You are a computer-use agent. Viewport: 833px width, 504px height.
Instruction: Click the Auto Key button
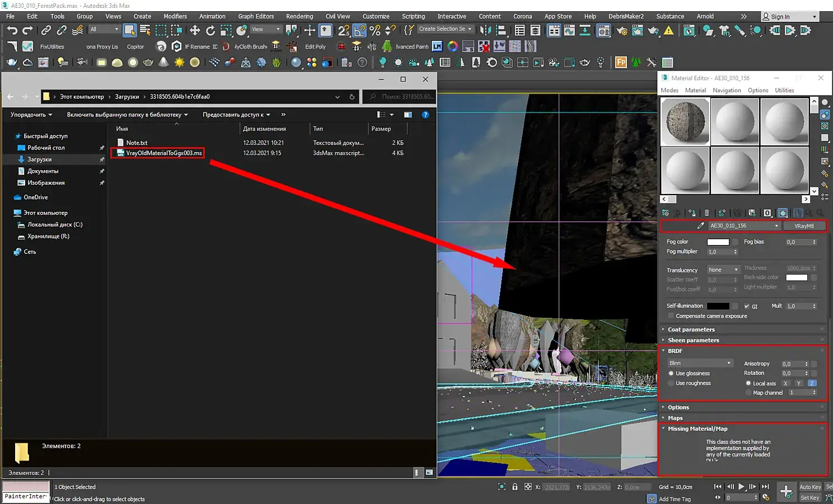coord(809,487)
